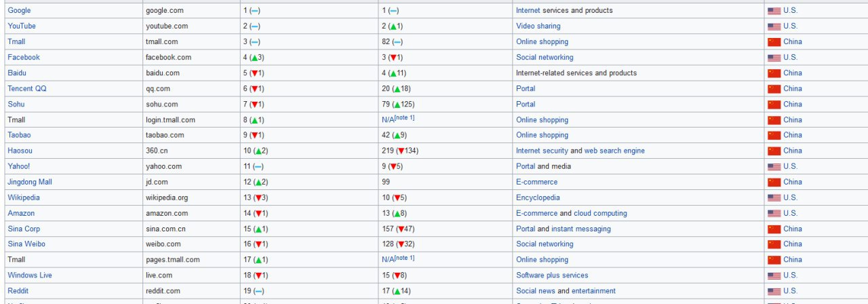Open the YouTube article link
The width and height of the screenshot is (868, 304).
point(22,26)
